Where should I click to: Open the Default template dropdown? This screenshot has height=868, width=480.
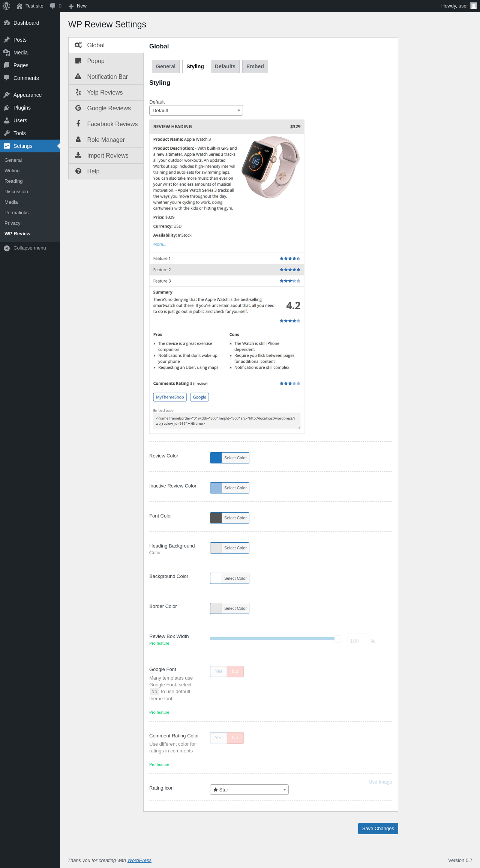[196, 110]
